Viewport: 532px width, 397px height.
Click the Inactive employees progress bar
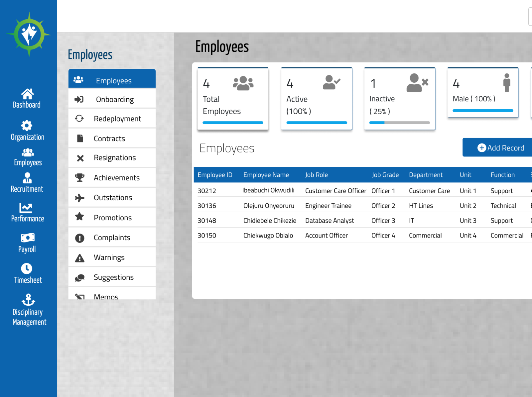399,123
